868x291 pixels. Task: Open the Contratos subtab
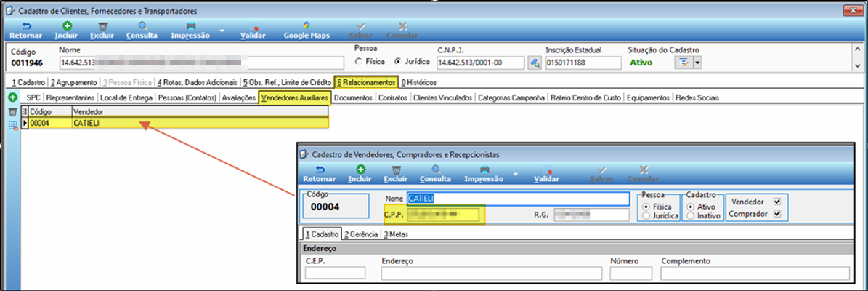392,97
